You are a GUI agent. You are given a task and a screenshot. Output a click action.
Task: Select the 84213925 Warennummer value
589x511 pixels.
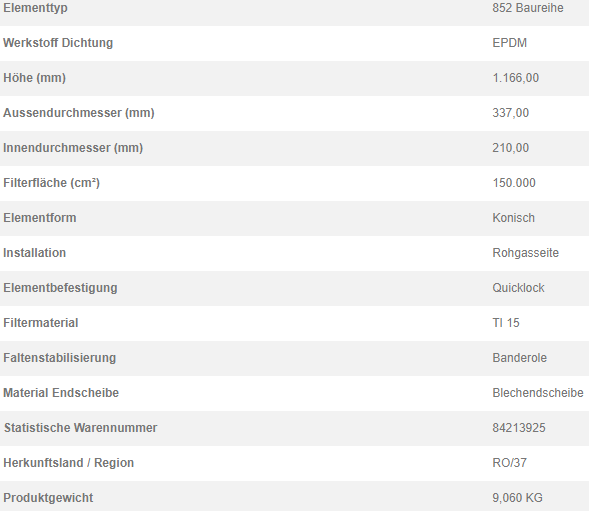tap(519, 428)
